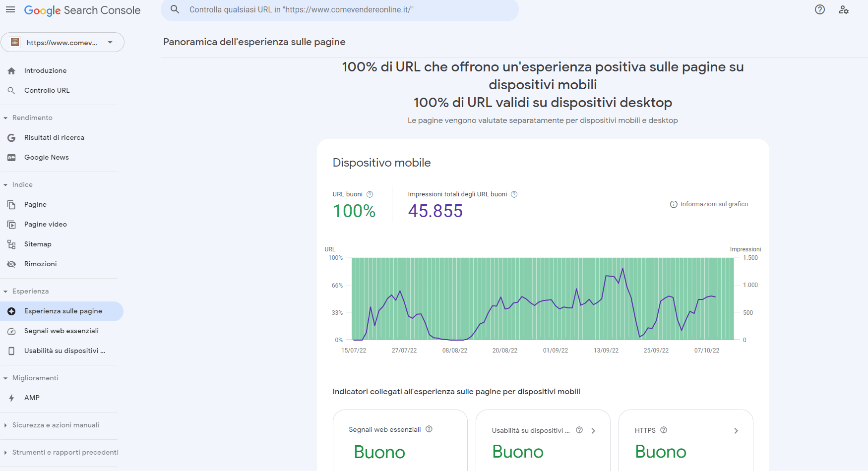
Task: Click the Dispositivo mobile heading
Action: [x=381, y=163]
